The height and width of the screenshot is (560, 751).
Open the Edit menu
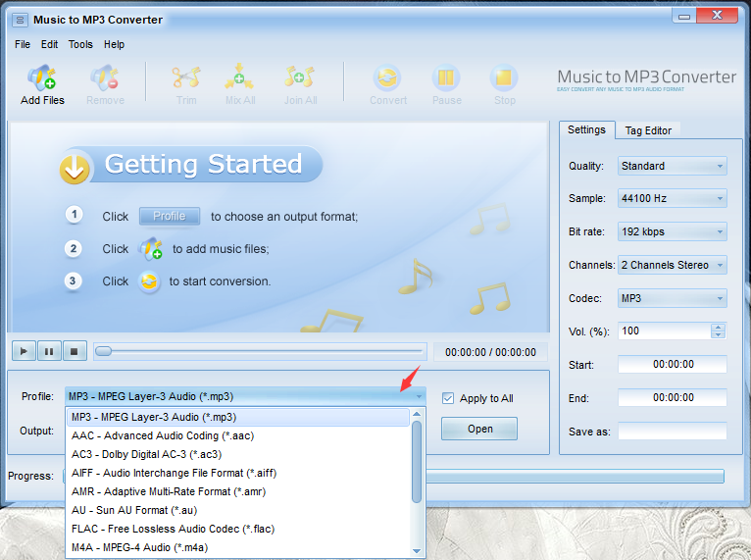coord(49,44)
